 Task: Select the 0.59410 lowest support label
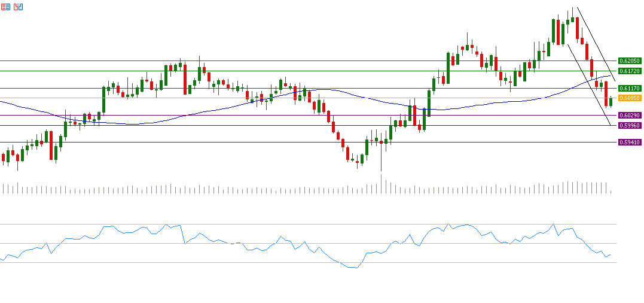(x=630, y=143)
